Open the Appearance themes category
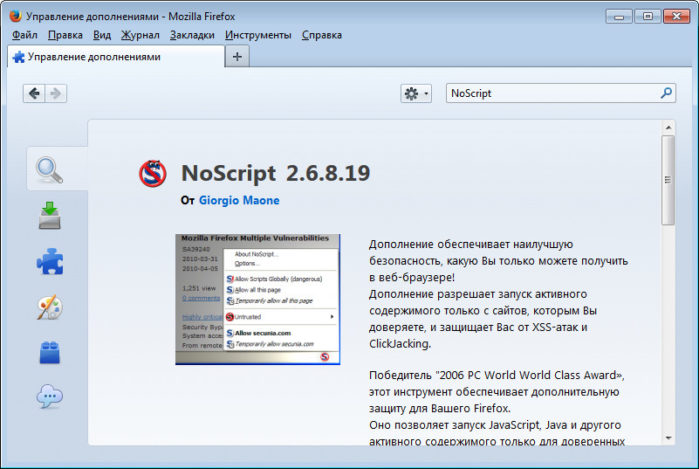 pos(50,307)
